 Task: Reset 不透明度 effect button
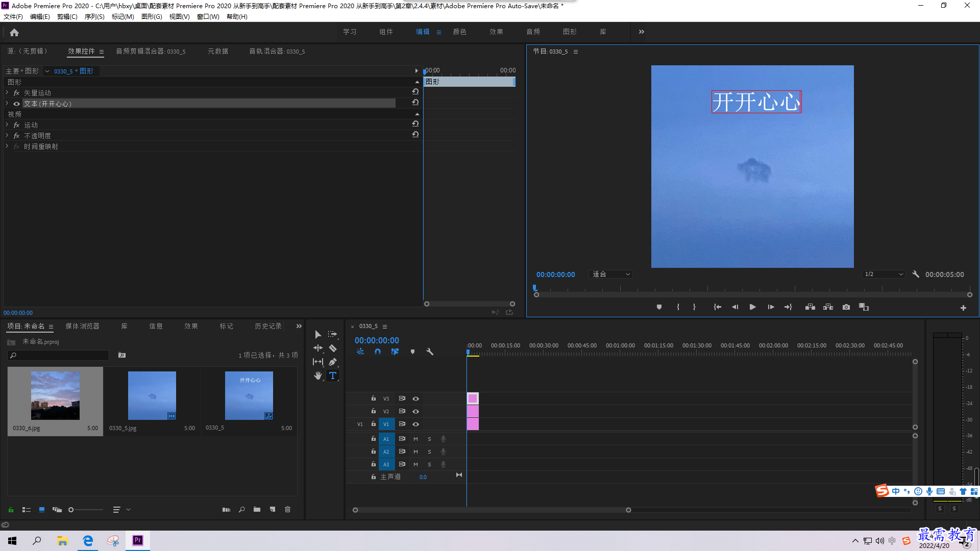pyautogui.click(x=415, y=135)
